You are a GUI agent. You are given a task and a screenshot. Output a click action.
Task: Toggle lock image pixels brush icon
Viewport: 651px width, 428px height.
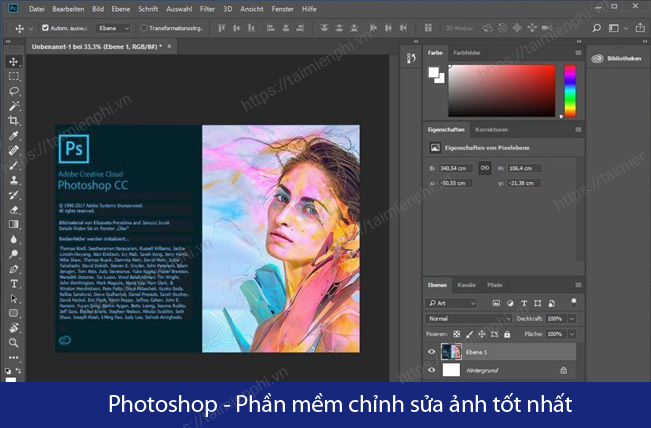469,334
